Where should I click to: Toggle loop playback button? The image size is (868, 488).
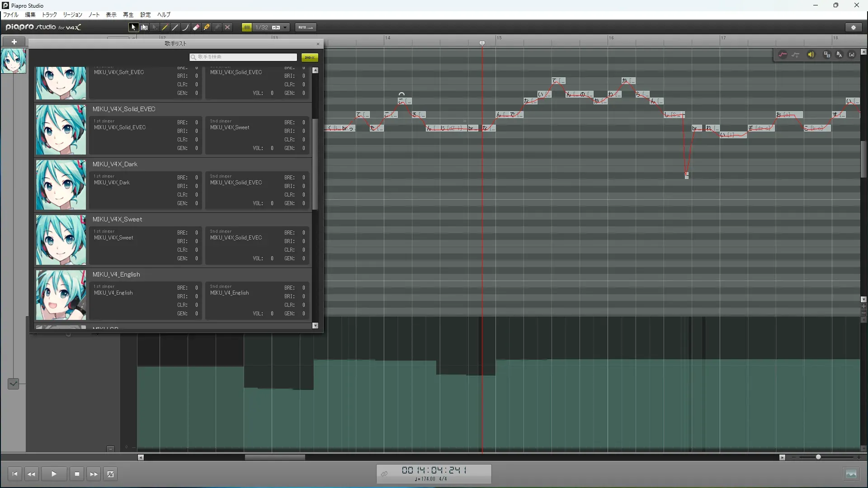click(x=111, y=474)
